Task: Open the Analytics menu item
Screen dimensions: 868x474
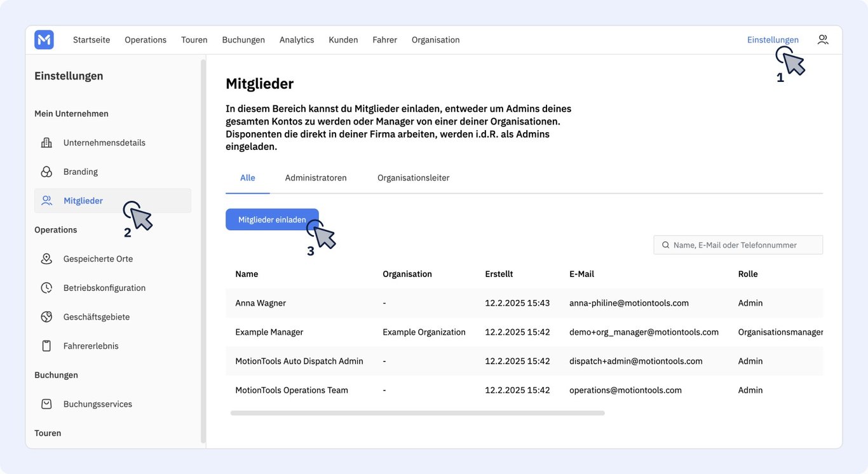Action: point(297,39)
